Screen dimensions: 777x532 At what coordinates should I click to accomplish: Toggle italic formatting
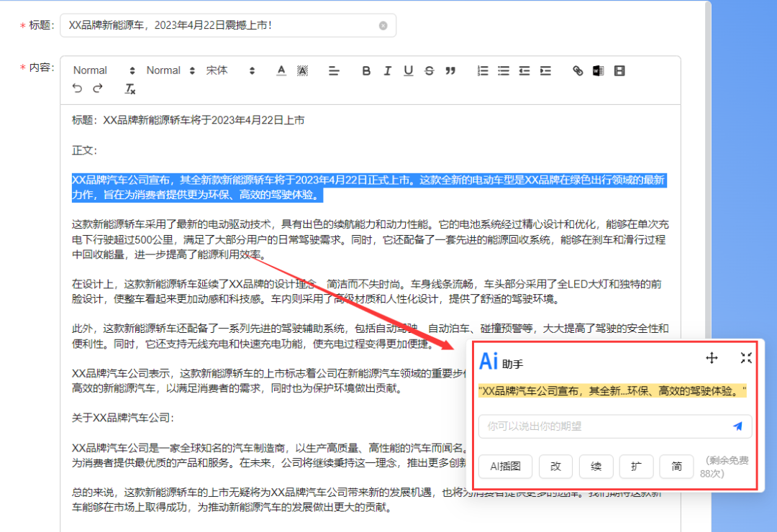coord(387,71)
